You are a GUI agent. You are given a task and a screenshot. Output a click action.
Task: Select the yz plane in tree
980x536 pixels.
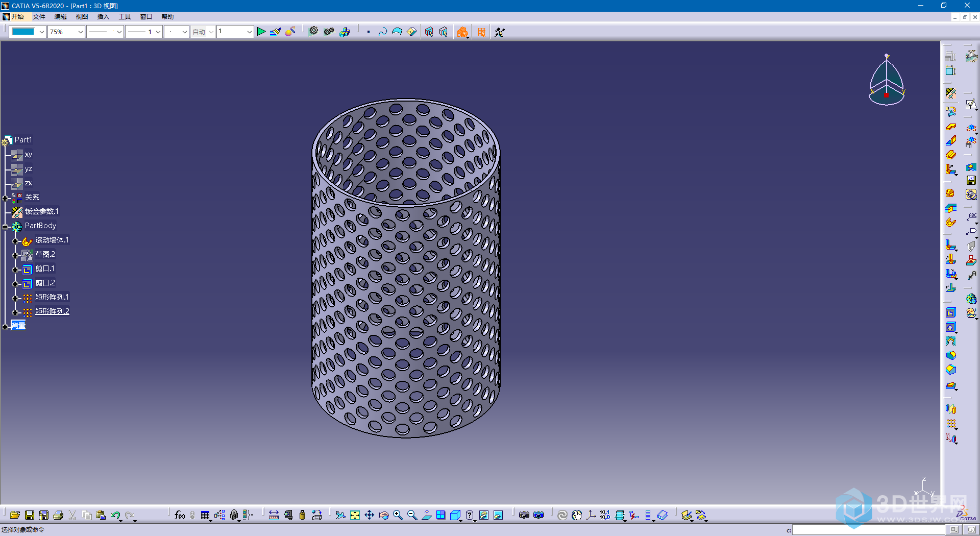tap(28, 168)
